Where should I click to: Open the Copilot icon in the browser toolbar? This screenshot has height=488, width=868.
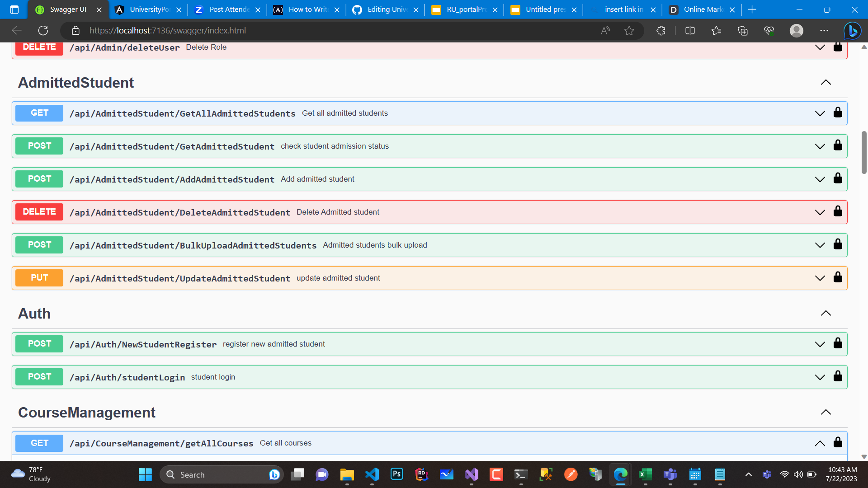(852, 30)
